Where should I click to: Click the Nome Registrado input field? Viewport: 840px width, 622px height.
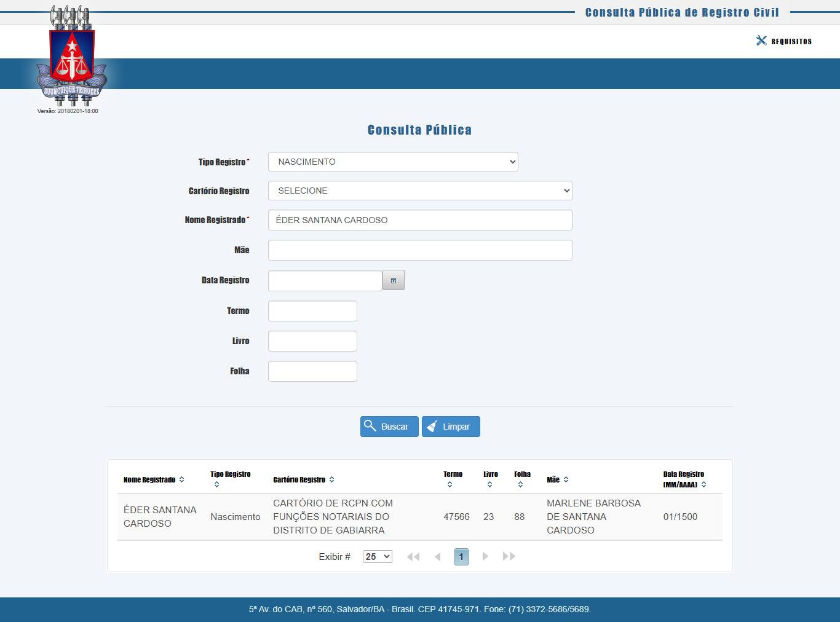tap(420, 220)
